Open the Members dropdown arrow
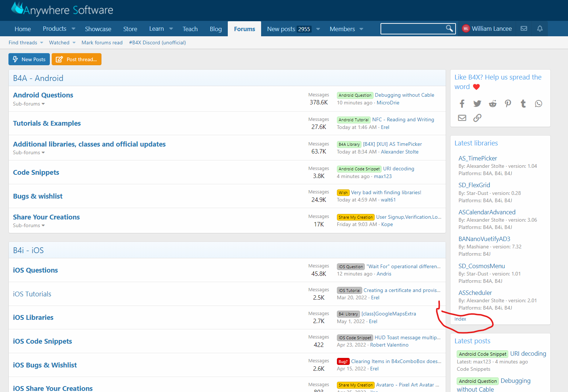This screenshot has height=392, width=568. [361, 29]
